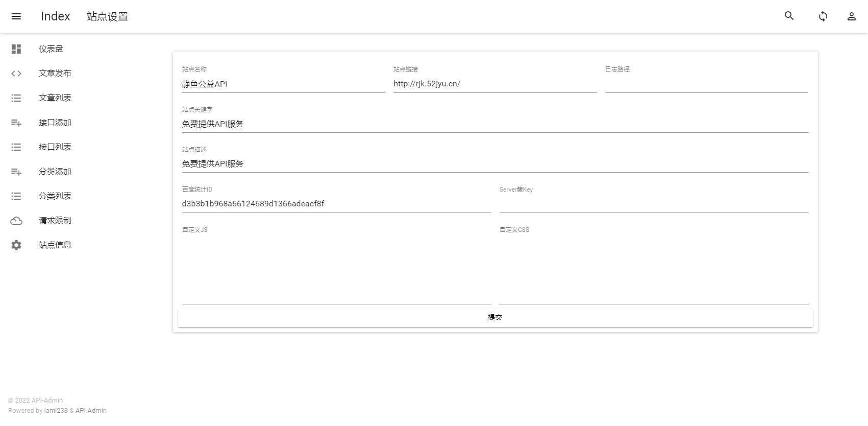
Task: Navigate to 分类列表
Action: pos(55,196)
